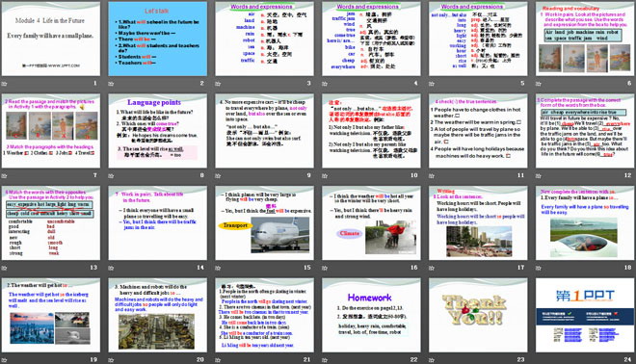Select the Writing slide with beach photo
The image size is (636, 364).
pos(478,223)
